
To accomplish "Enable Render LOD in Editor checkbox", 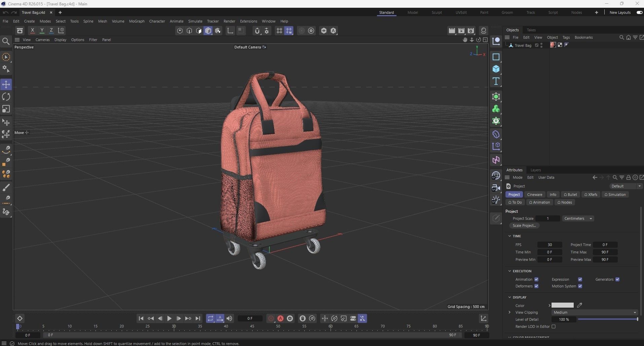I will point(554,326).
